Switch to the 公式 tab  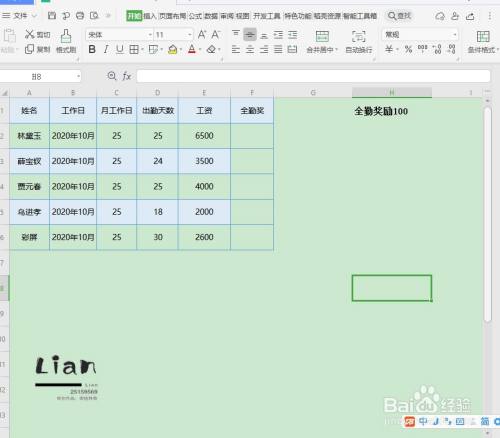point(195,16)
